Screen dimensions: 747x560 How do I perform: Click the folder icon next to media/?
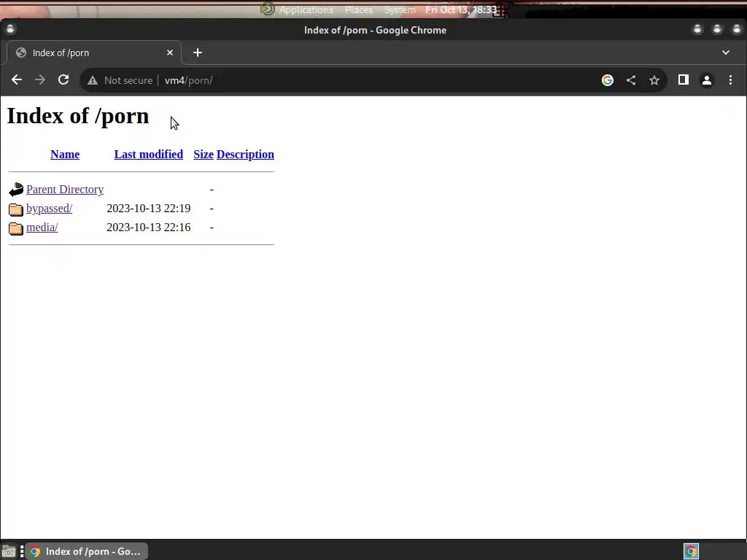tap(16, 228)
